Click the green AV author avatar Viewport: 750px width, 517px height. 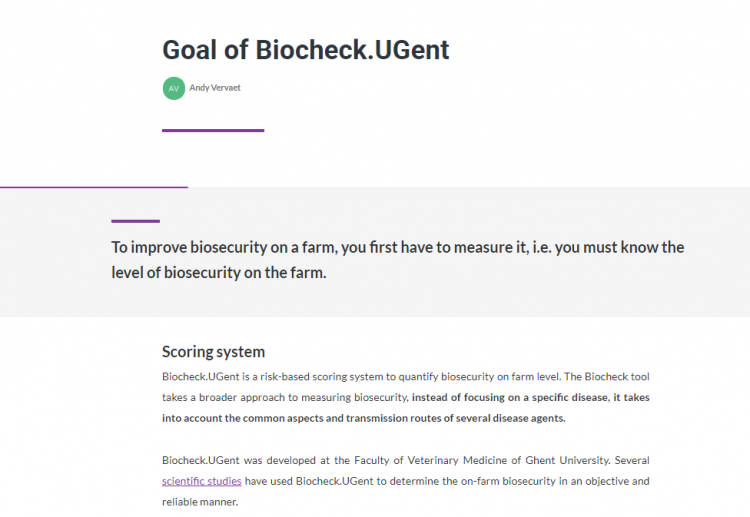click(x=174, y=88)
